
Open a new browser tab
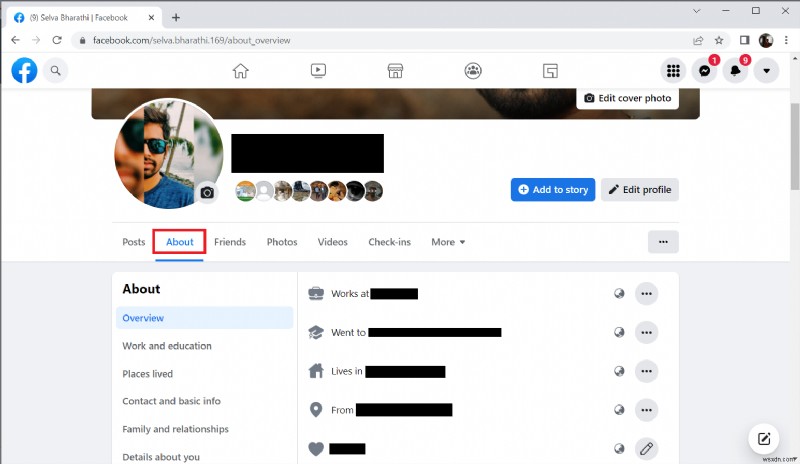tap(176, 17)
